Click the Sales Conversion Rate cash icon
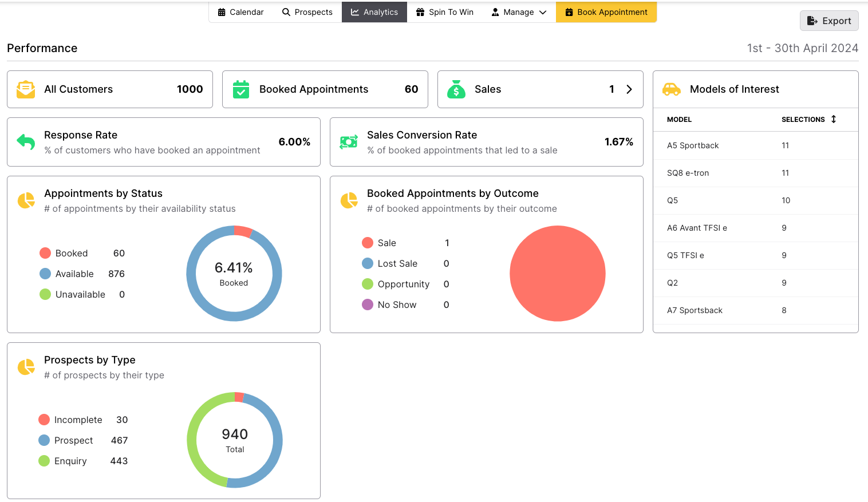This screenshot has height=502, width=868. click(x=349, y=142)
